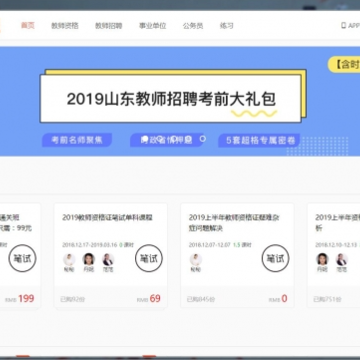This screenshot has width=360, height=360.
Task: Click the date 2018.12.07-12.07
Action: 209,245
